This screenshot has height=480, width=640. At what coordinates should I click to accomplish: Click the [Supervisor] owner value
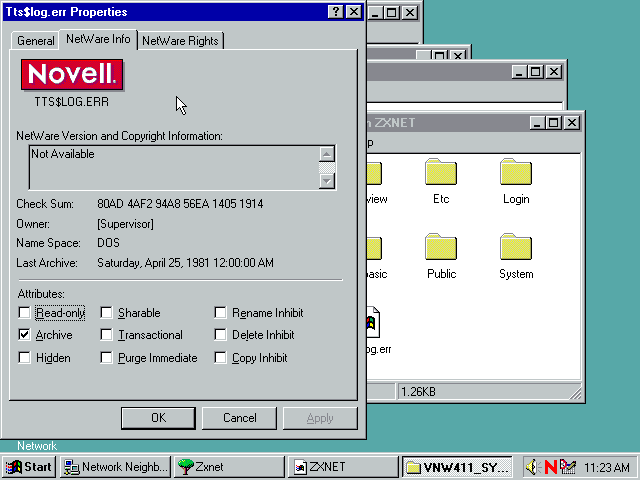[x=125, y=224]
